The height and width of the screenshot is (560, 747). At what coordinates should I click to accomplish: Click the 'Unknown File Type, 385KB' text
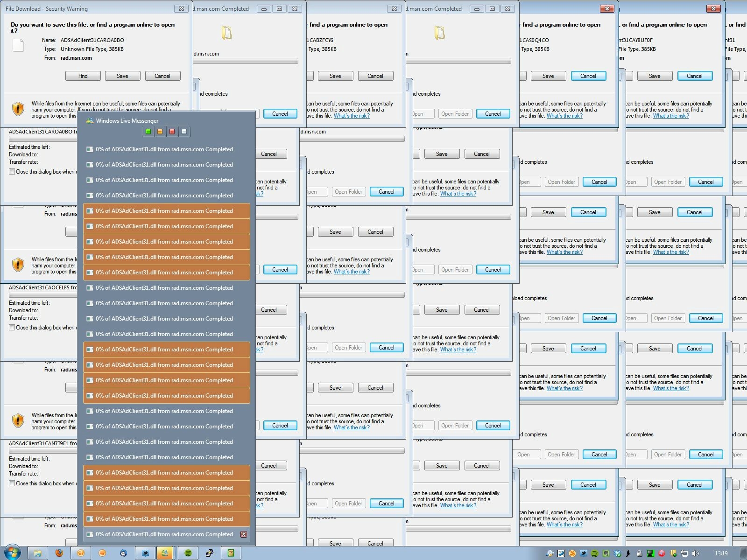92,49
